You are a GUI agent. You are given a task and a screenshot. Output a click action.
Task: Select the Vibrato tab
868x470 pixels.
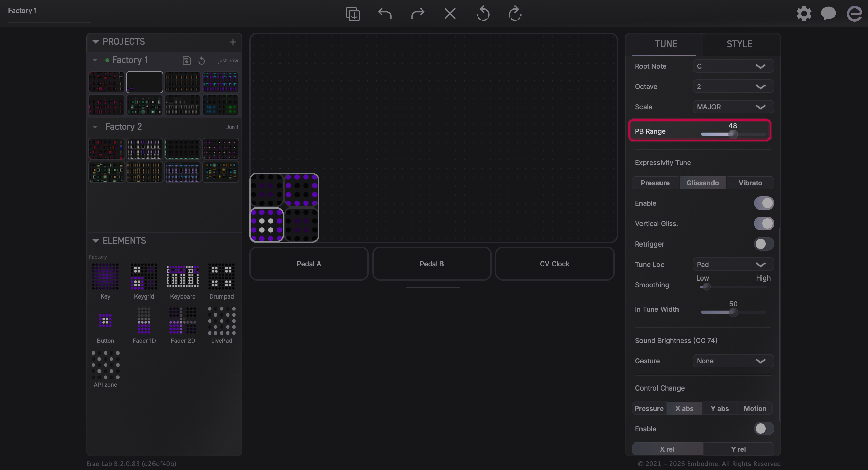coord(750,183)
